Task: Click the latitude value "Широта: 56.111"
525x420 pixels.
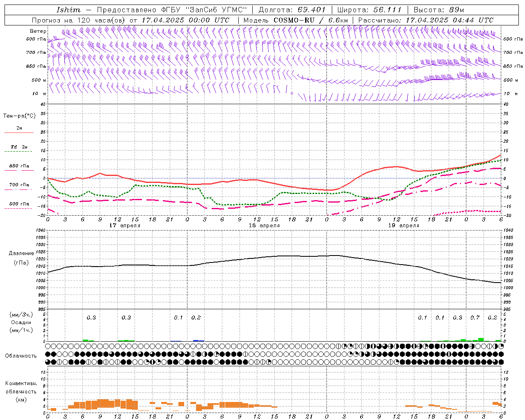Action: tap(369, 10)
